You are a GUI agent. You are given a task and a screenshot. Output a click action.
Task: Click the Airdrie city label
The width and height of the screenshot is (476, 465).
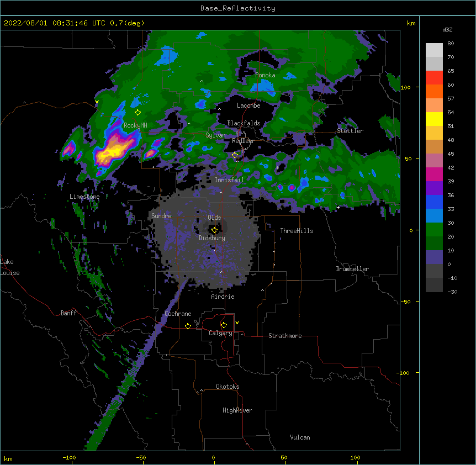tap(223, 297)
